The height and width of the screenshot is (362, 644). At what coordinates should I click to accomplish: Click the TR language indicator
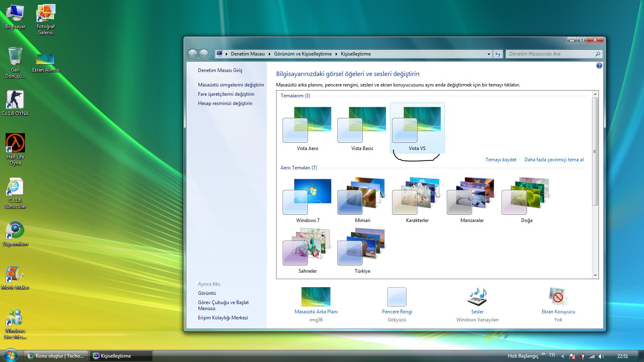552,355
